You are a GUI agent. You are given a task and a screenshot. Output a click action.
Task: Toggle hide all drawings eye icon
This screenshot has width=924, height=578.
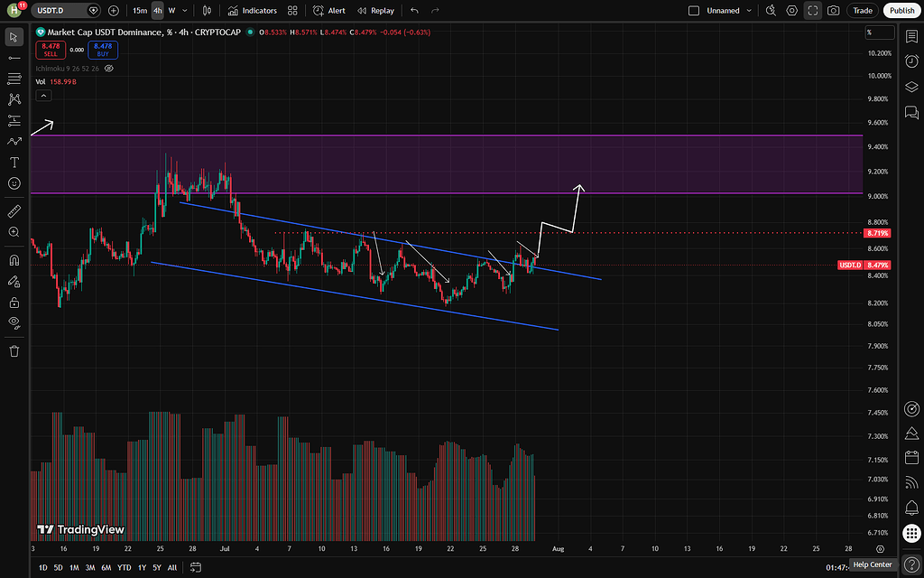[x=14, y=322]
